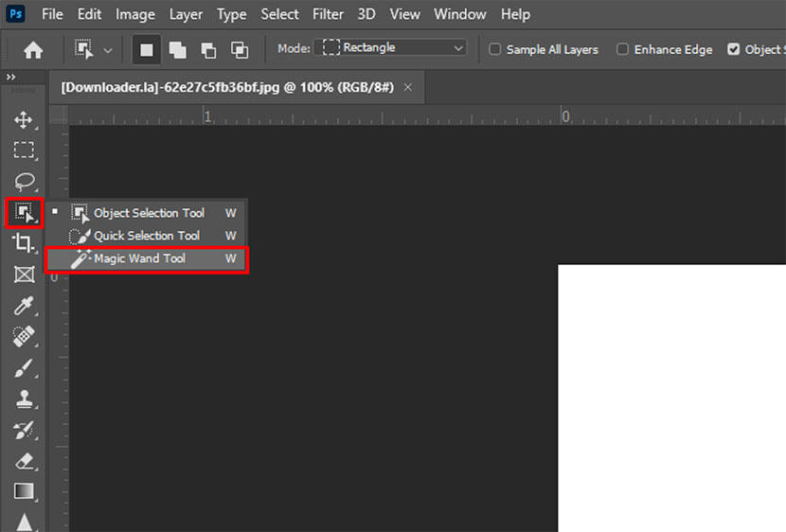
Task: Open the Select menu
Action: click(279, 14)
